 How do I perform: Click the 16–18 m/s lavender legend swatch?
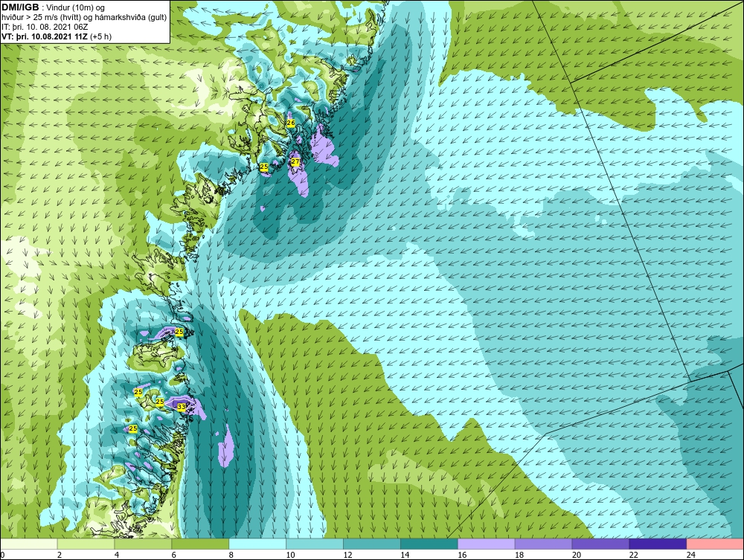(487, 544)
